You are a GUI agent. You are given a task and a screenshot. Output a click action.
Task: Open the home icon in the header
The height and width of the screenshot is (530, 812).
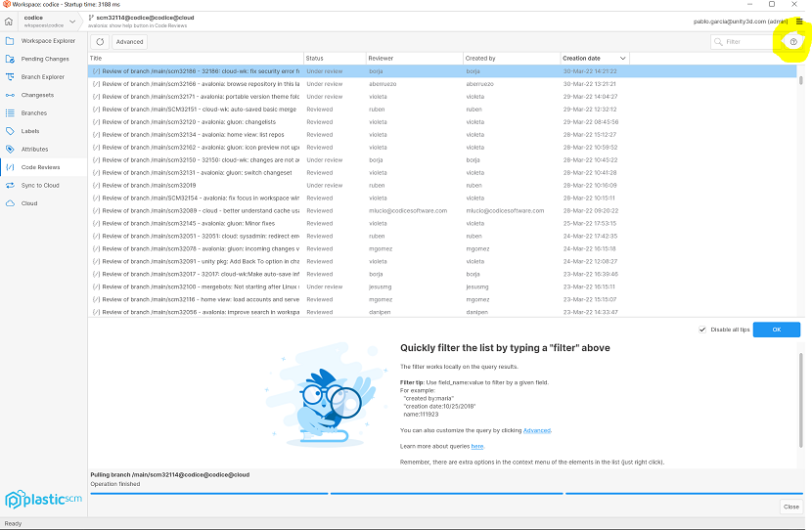pyautogui.click(x=9, y=22)
